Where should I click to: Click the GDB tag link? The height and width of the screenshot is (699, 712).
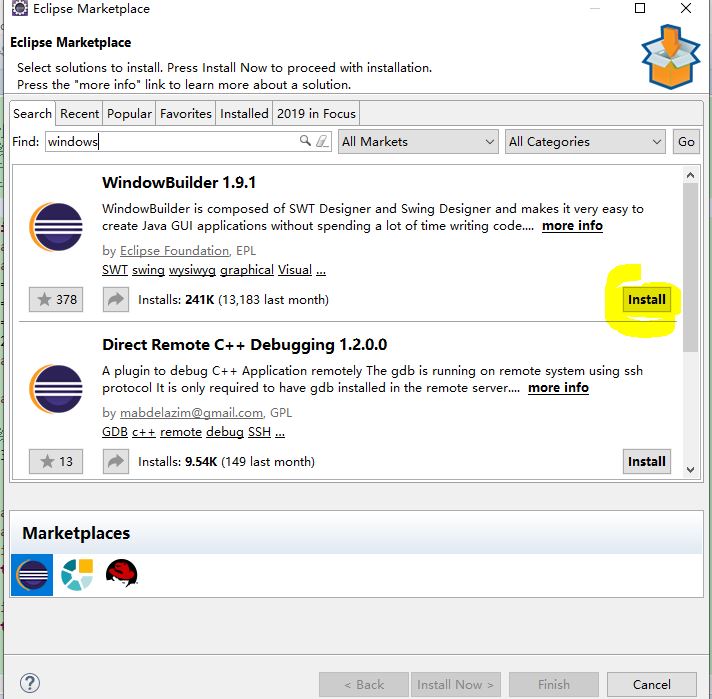coord(115,432)
